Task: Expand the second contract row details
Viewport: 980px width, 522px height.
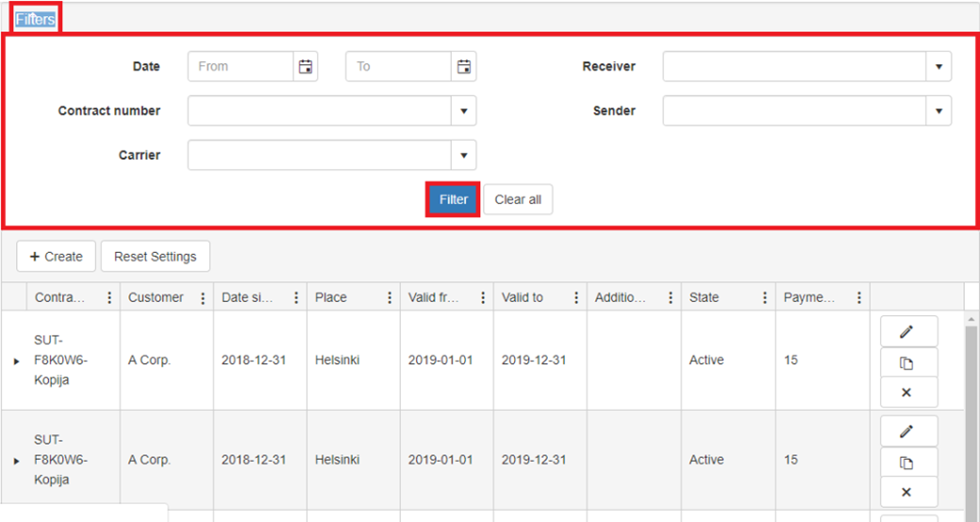Action: [x=16, y=461]
